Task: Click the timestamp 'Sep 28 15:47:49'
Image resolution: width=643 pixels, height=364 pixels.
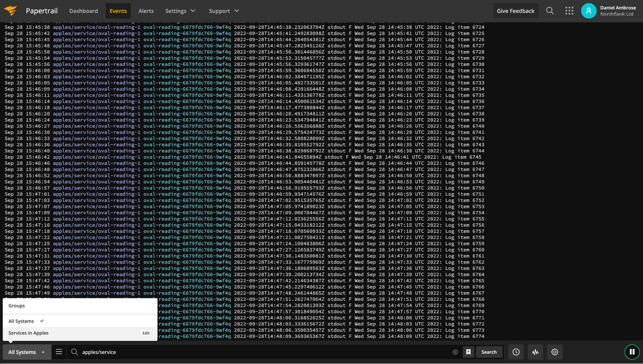Action: click(27, 293)
